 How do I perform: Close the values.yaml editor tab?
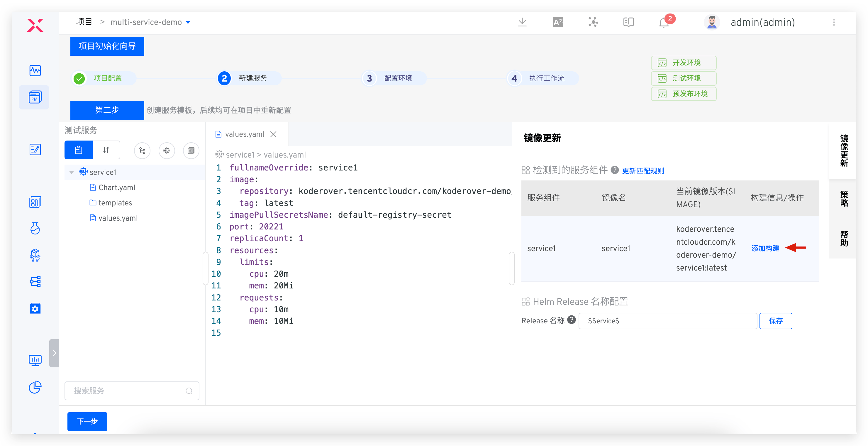pyautogui.click(x=274, y=134)
